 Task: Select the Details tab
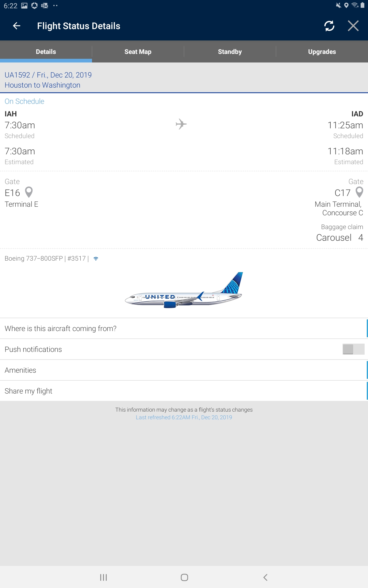click(x=46, y=52)
